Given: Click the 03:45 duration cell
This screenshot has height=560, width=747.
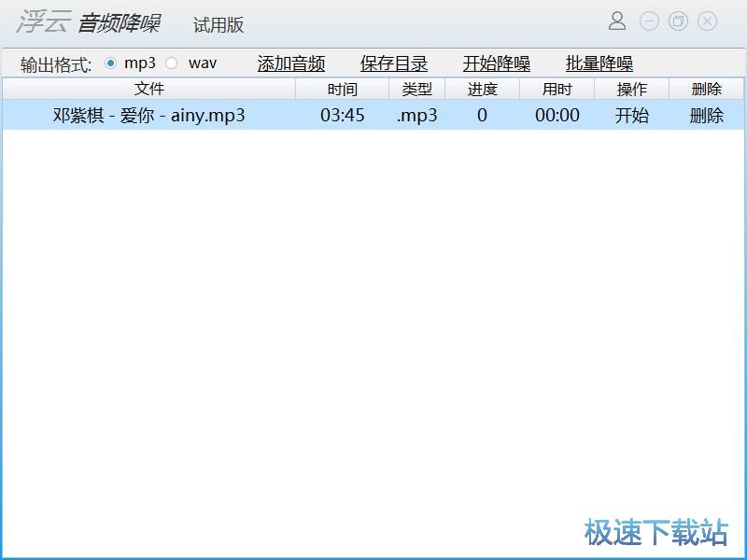Looking at the screenshot, I should click(342, 115).
